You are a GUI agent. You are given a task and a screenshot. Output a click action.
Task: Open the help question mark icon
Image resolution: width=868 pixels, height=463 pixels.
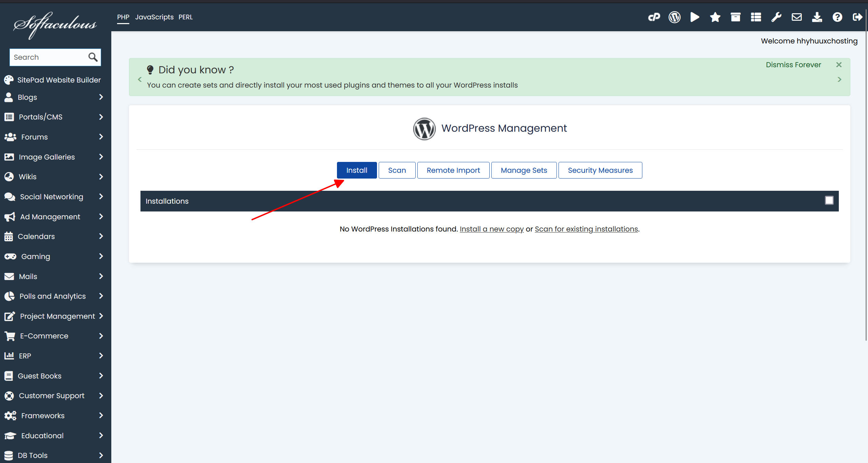pos(837,17)
